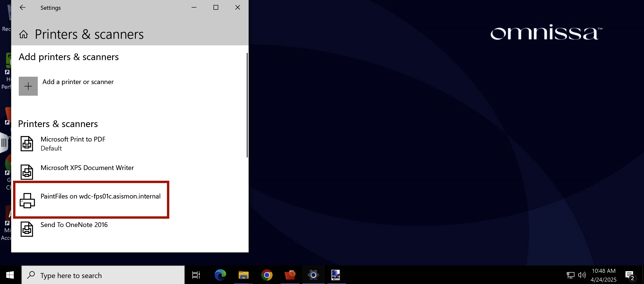The height and width of the screenshot is (284, 644).
Task: Click the Settings window vertical scrollbar
Action: [x=247, y=105]
